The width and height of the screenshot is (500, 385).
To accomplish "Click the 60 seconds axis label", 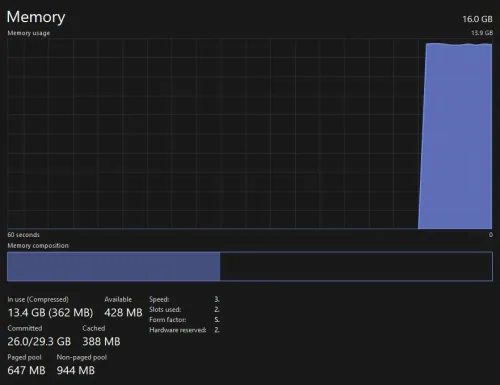I will [23, 235].
